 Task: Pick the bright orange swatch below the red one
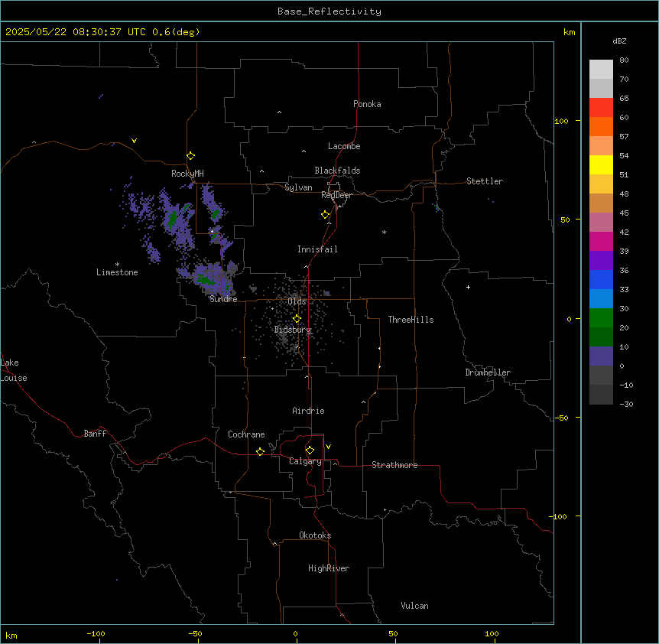(x=601, y=126)
